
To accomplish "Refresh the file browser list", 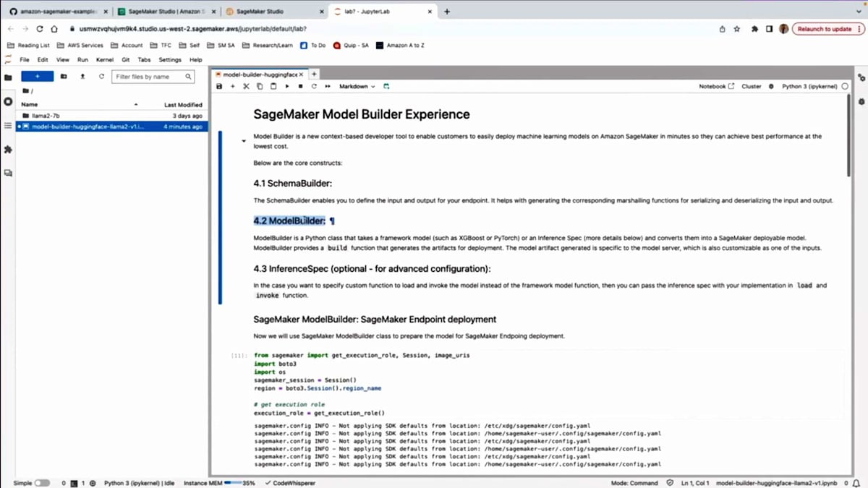I will pos(101,76).
